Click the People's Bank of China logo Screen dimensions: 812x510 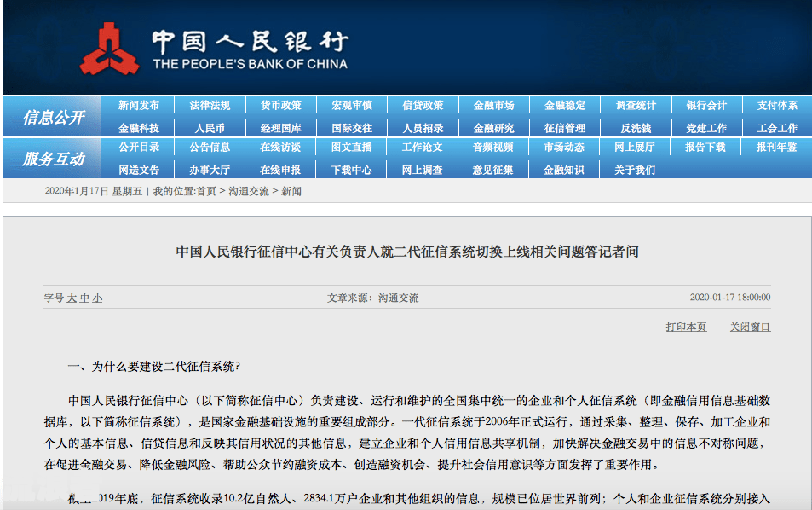214,48
